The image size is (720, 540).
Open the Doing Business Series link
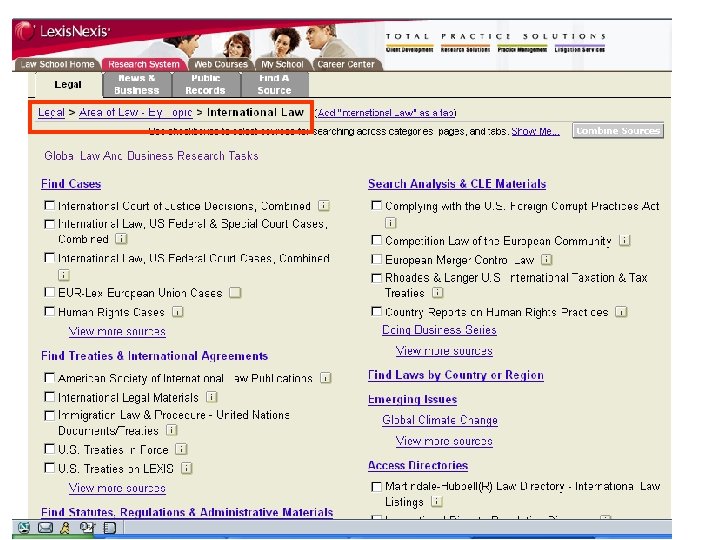(439, 330)
